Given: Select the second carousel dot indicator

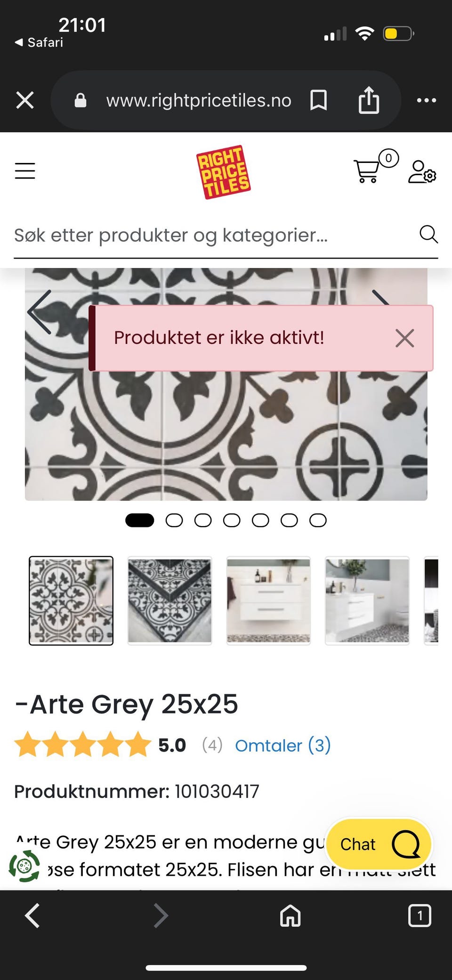Looking at the screenshot, I should pos(174,520).
